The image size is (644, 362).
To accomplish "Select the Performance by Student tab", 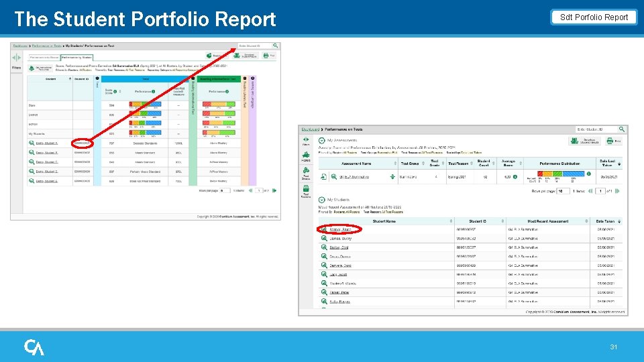I will click(x=76, y=58).
